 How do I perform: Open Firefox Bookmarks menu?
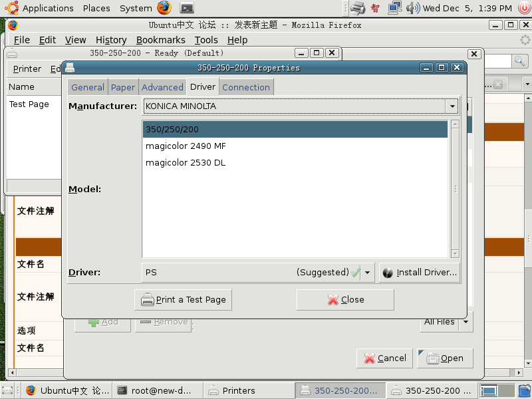[161, 40]
